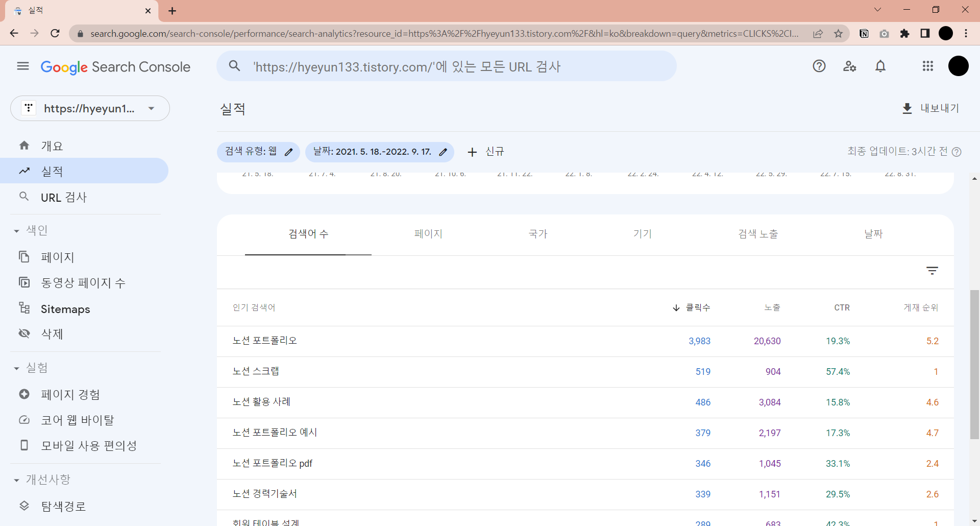Open the Google apps grid

(928, 66)
